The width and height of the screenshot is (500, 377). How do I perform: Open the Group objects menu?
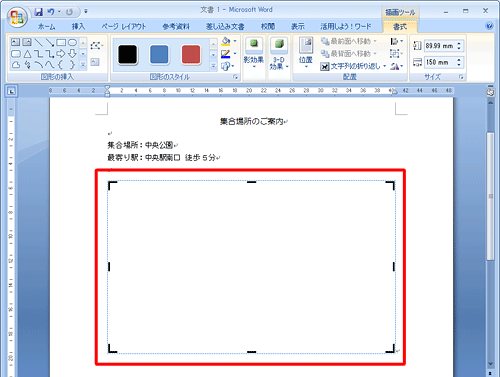(x=396, y=54)
